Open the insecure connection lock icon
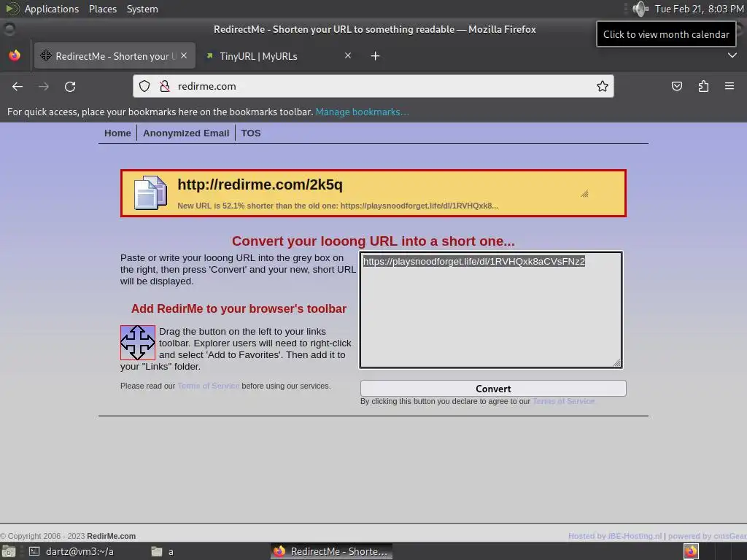Screen dimensions: 747x560 [x=165, y=86]
